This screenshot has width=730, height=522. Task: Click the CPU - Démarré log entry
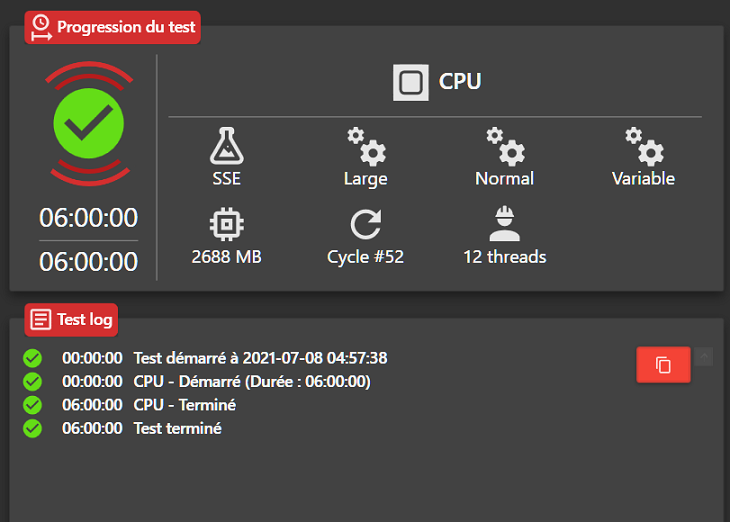[x=251, y=381]
